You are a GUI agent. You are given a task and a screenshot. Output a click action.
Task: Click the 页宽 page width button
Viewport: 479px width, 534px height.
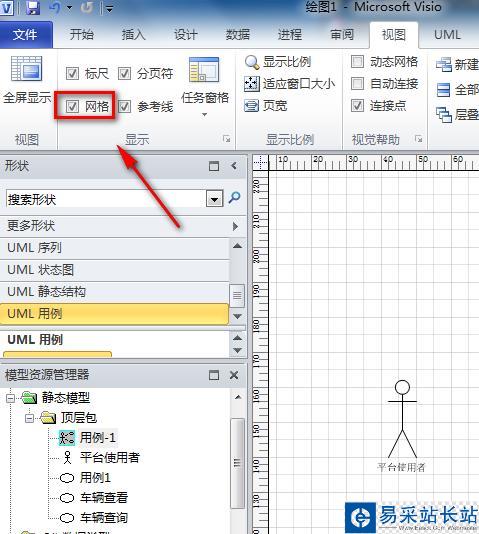pos(266,106)
